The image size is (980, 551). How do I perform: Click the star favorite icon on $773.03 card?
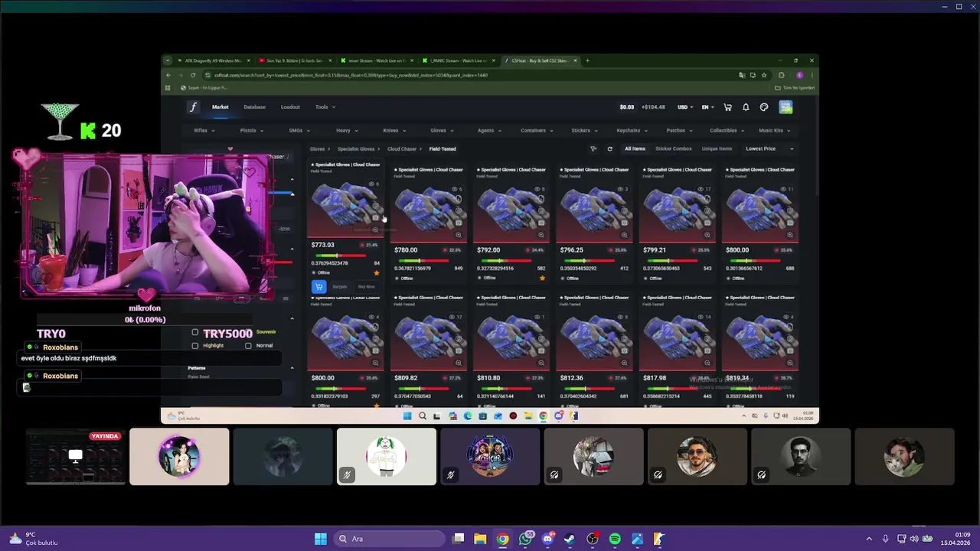(x=377, y=272)
